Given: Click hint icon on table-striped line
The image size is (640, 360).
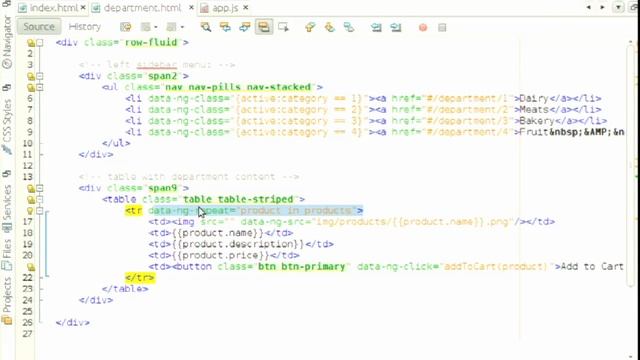Looking at the screenshot, I should pyautogui.click(x=31, y=200).
